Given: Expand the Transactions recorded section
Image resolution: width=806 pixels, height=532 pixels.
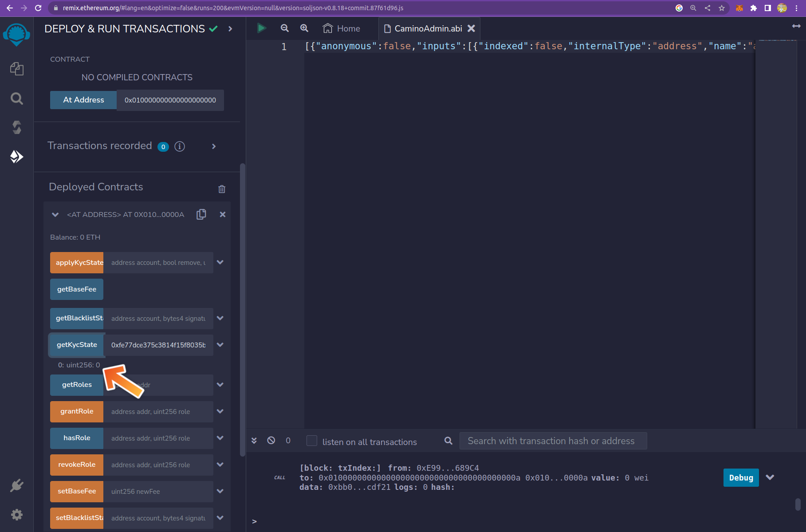Looking at the screenshot, I should pyautogui.click(x=214, y=146).
